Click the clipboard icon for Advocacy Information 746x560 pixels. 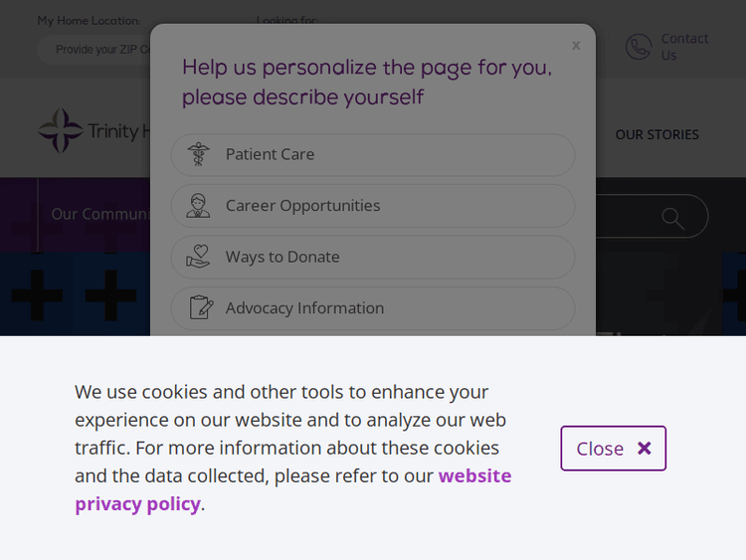coord(200,308)
